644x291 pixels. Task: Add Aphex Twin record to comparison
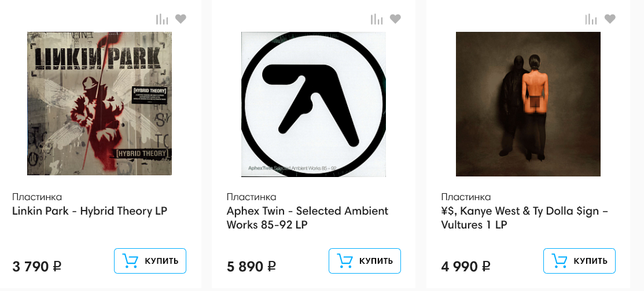tap(377, 19)
